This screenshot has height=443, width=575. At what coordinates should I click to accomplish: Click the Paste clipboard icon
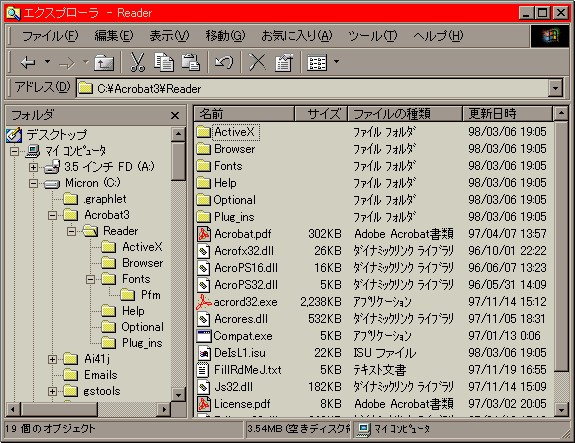tap(191, 62)
